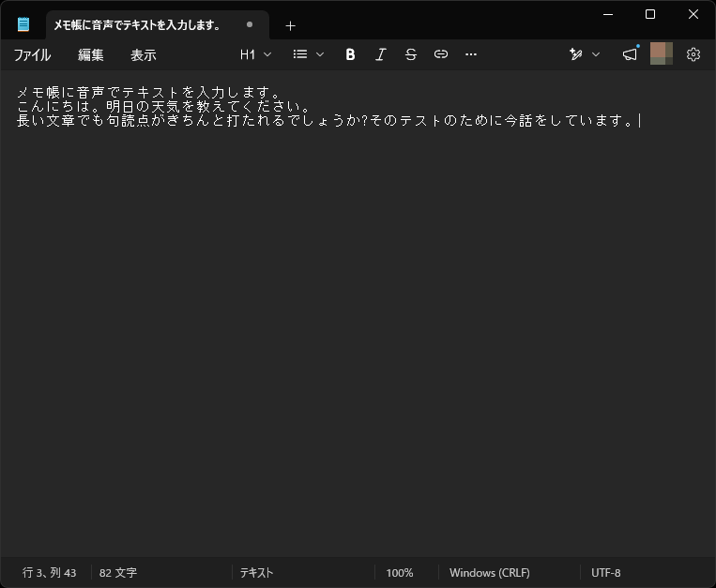Click in third line beginning 長い文章でも句読点
Viewport: 716px width, 588px height.
click(326, 121)
